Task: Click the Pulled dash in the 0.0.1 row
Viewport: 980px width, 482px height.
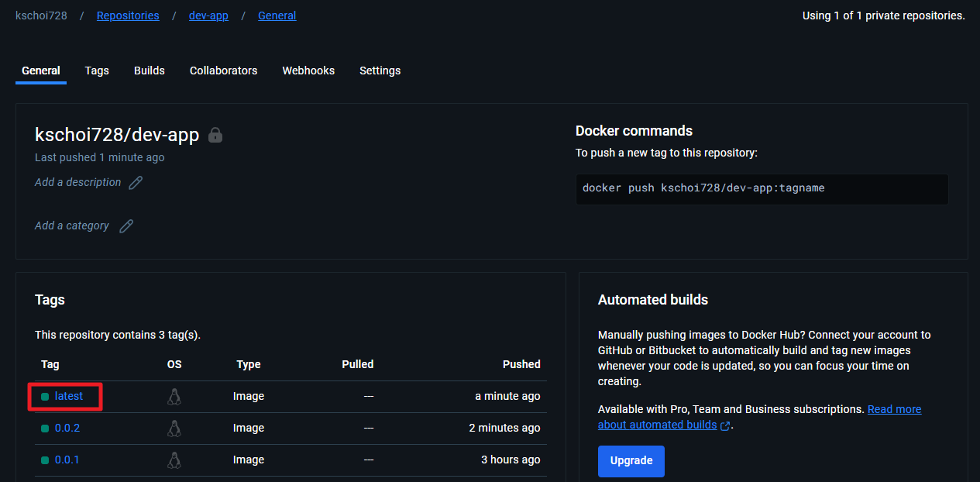Action: click(x=369, y=460)
